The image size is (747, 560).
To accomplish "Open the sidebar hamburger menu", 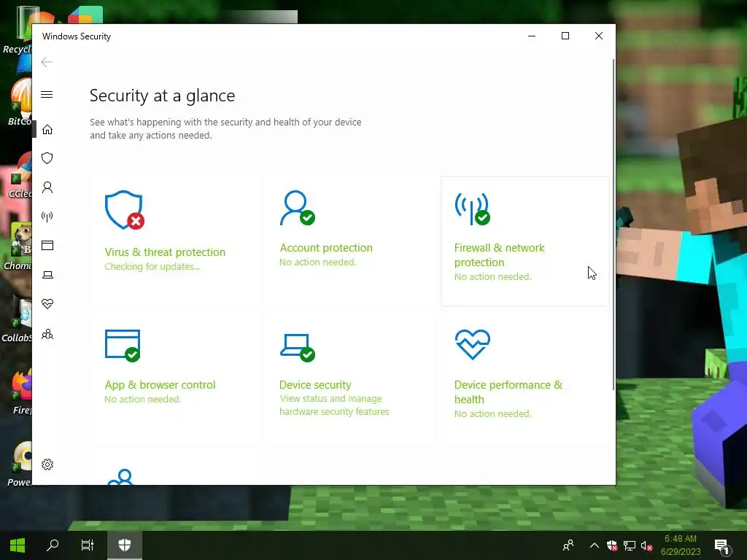I will tap(47, 94).
